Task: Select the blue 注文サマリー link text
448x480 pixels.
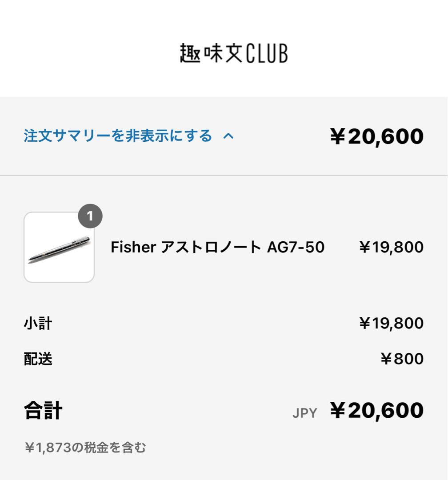Action: pyautogui.click(x=118, y=136)
